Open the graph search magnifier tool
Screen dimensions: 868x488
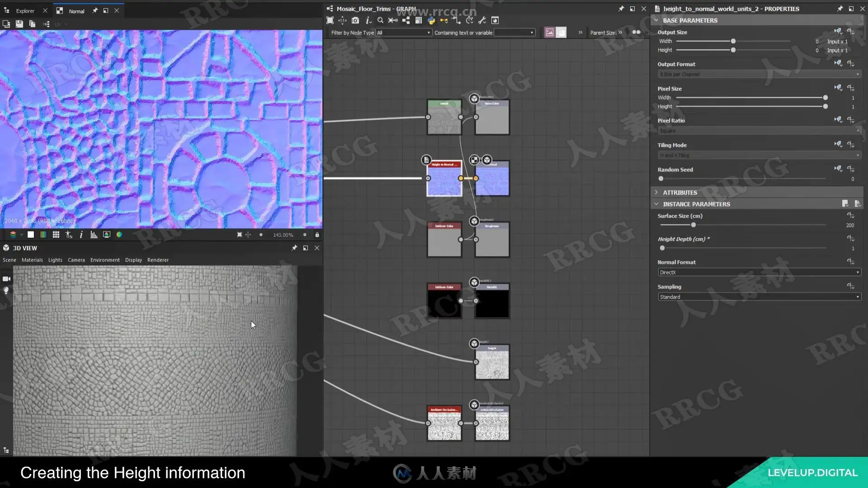click(x=380, y=20)
